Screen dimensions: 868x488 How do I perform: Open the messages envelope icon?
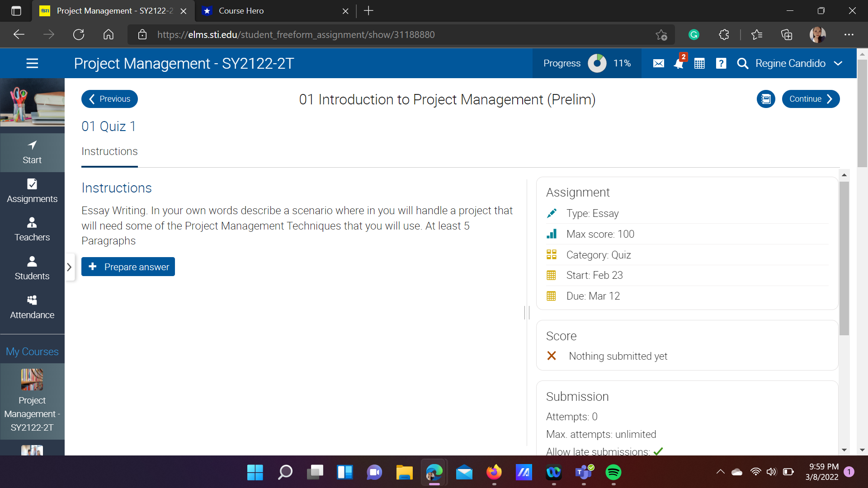click(x=658, y=63)
